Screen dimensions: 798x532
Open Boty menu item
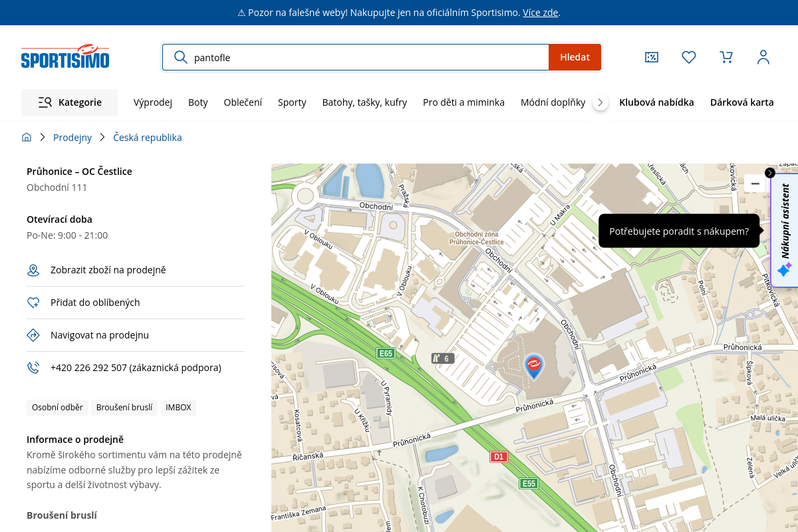coord(198,102)
